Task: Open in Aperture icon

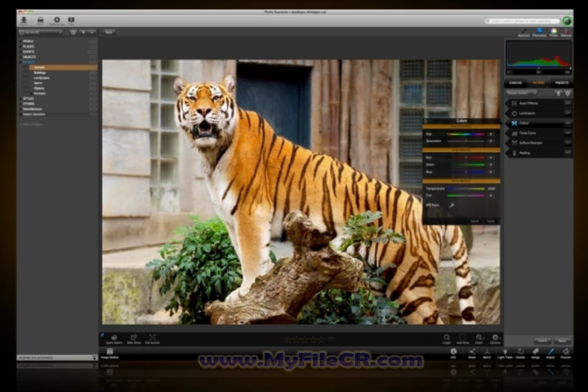Action: pos(523,31)
